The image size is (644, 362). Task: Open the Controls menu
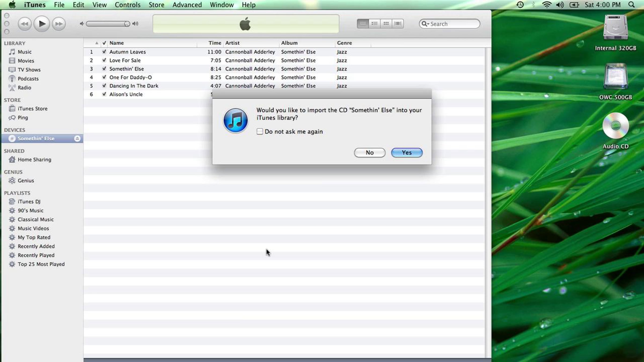[127, 5]
